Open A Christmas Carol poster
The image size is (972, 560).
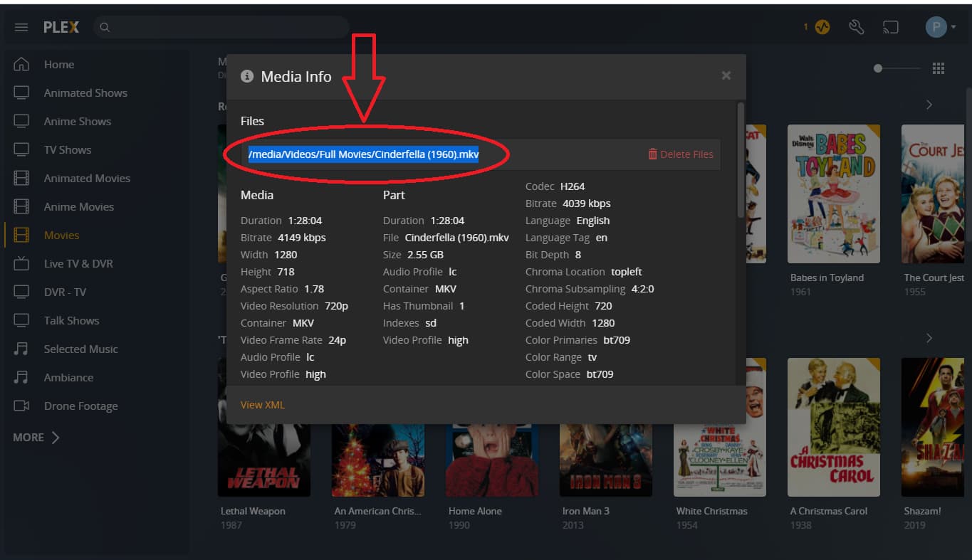point(834,427)
